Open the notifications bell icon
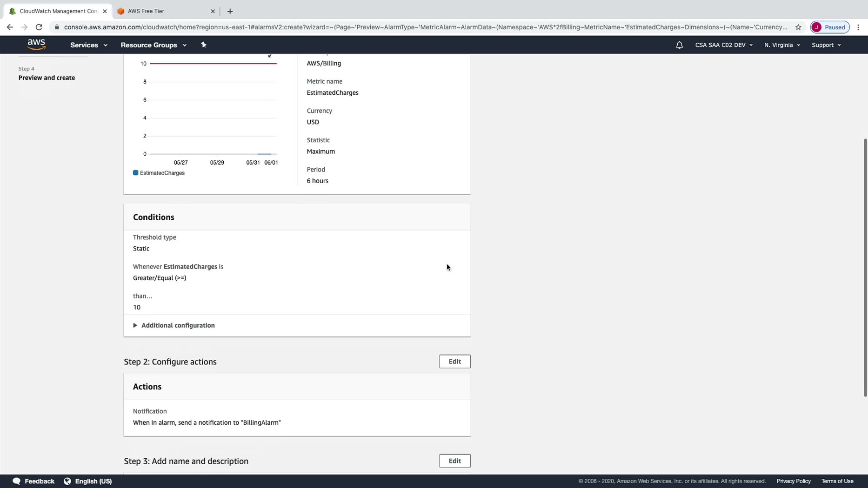The image size is (868, 488). coord(679,45)
